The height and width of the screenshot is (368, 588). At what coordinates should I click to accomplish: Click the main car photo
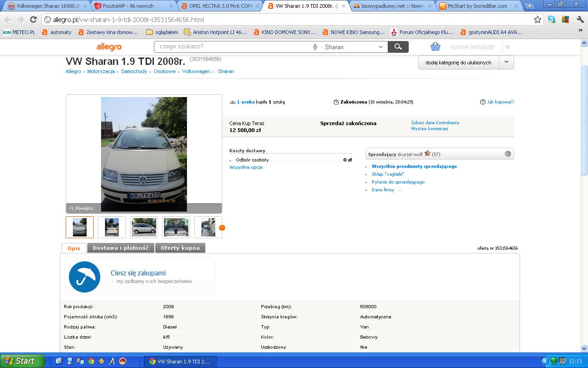point(144,154)
